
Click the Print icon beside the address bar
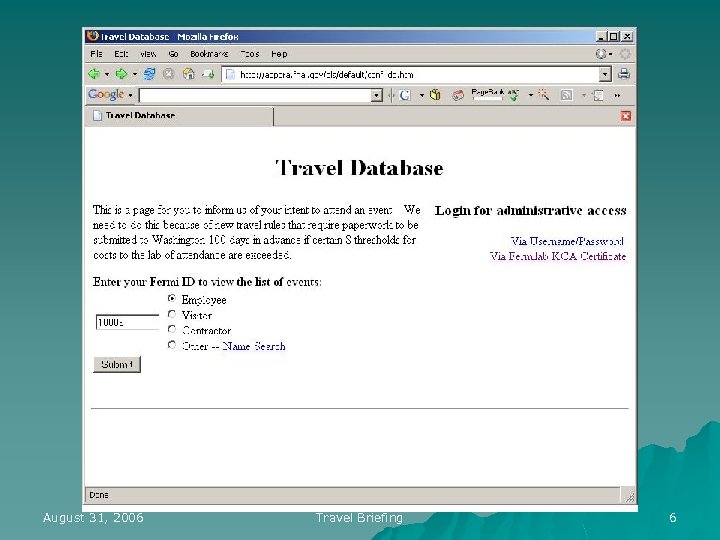pos(624,73)
